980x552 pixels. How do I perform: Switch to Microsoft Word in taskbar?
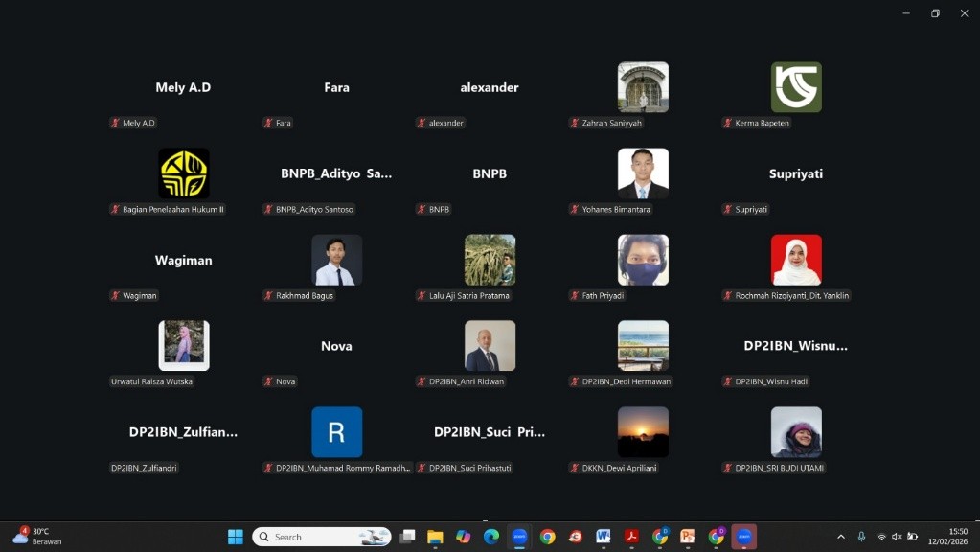pos(603,537)
